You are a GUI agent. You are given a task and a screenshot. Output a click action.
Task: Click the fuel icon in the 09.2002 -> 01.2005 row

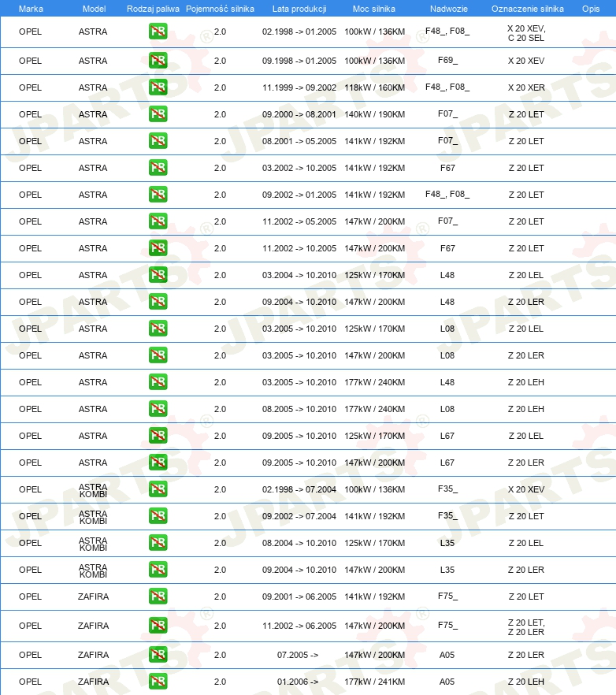coord(158,195)
